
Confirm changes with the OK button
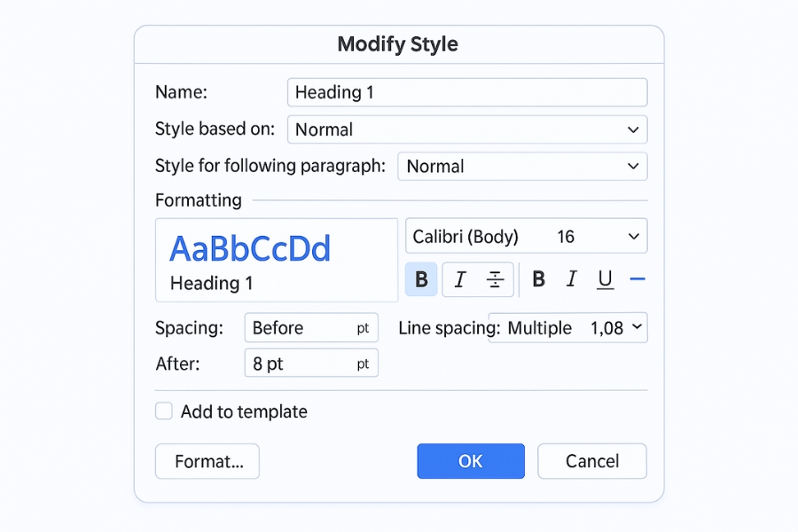tap(471, 461)
